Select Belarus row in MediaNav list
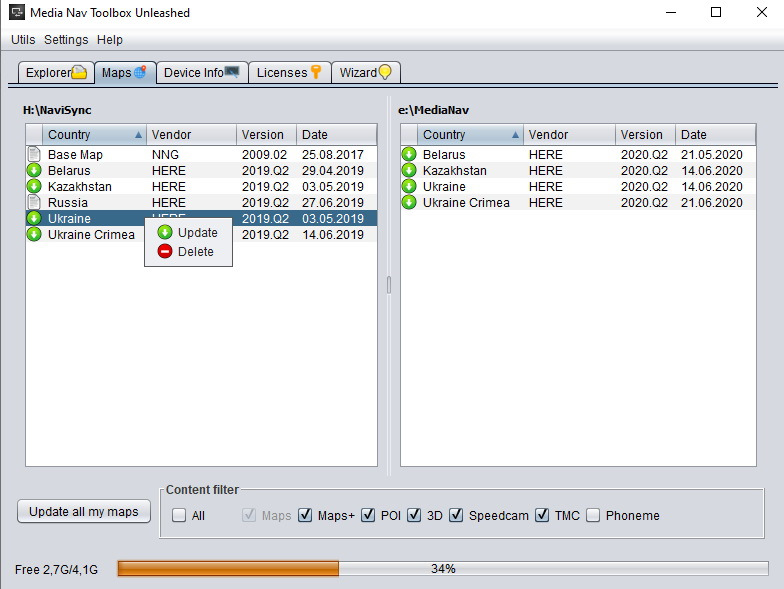This screenshot has height=589, width=784. [x=578, y=154]
